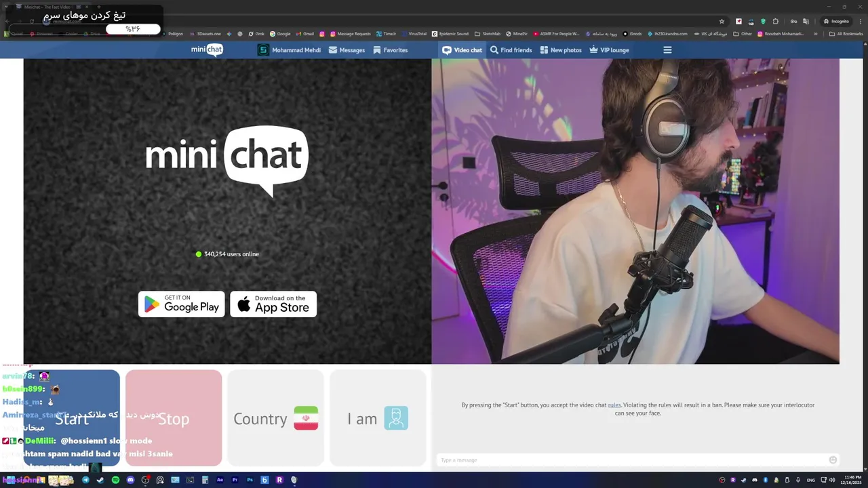Expand the bookmarks overflow chevron
Screen dimensions: 868x488
click(816, 33)
